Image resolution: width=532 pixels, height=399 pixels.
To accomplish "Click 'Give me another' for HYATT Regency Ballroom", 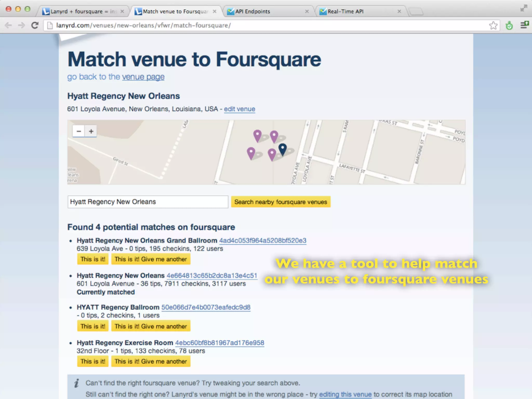I will point(151,326).
